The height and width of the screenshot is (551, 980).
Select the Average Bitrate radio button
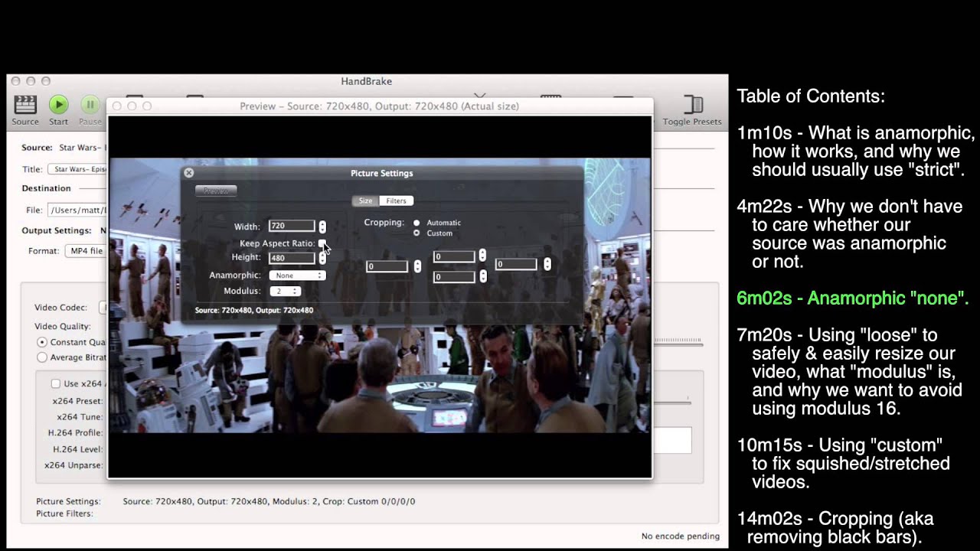pos(42,357)
